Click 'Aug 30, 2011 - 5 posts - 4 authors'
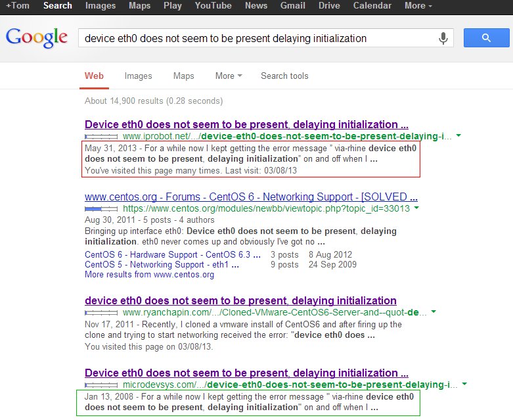This screenshot has height=420, width=513. [150, 220]
